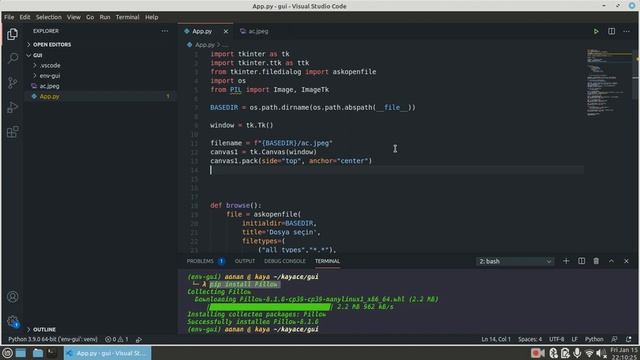This screenshot has height=360, width=640.
Task: Open ac.jpeg in the file explorer
Action: (49, 86)
